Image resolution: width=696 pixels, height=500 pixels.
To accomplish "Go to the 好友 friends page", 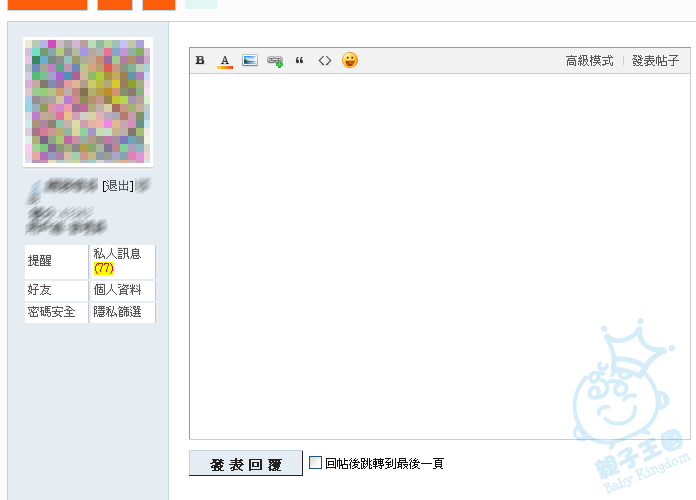I will pyautogui.click(x=40, y=290).
